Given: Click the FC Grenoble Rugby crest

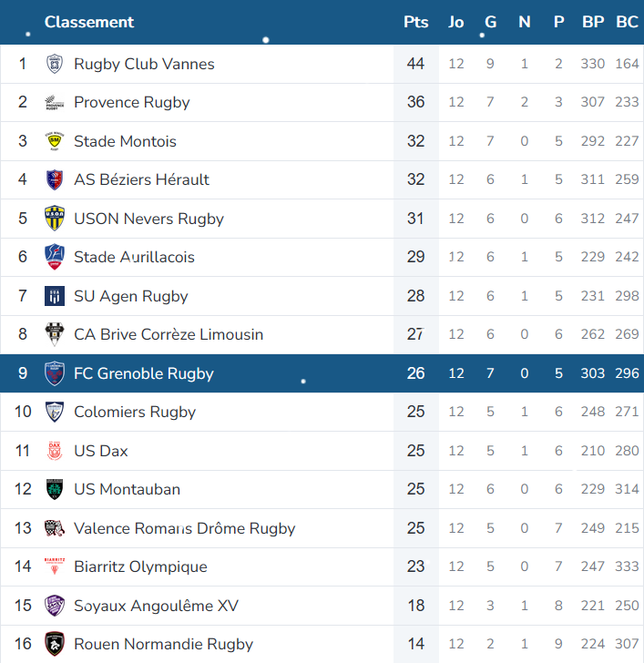Looking at the screenshot, I should click(55, 373).
